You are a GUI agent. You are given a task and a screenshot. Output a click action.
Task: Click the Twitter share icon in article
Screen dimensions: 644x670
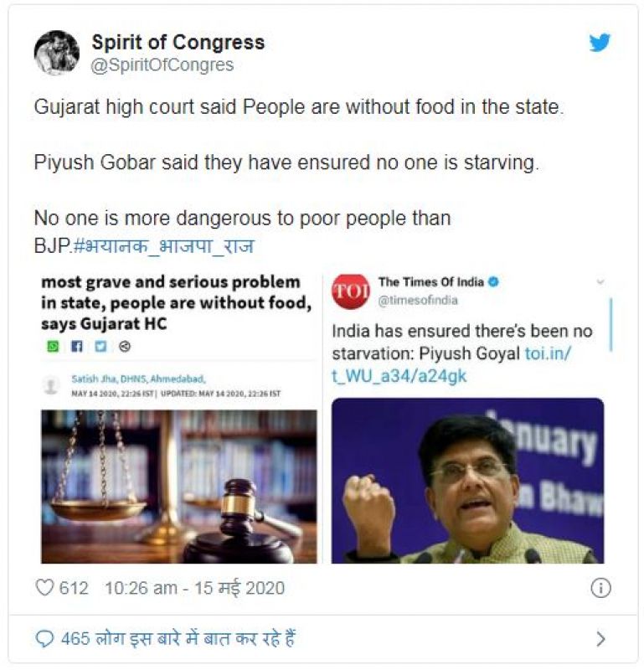pos(100,346)
